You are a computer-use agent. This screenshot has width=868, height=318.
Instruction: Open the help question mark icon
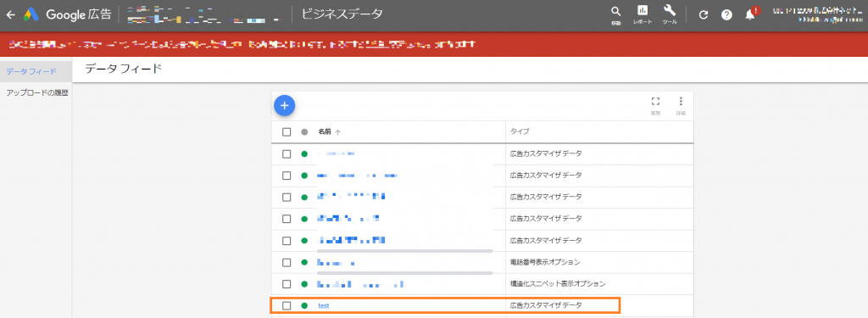[726, 15]
